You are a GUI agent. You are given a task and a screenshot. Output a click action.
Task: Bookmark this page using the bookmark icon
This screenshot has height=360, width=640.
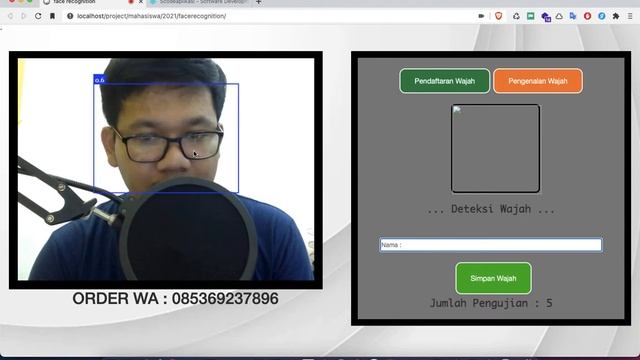click(52, 16)
